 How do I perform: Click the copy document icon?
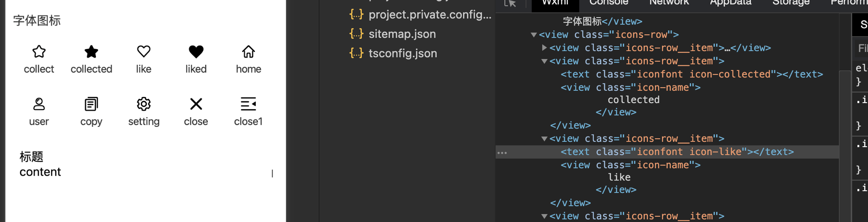91,104
